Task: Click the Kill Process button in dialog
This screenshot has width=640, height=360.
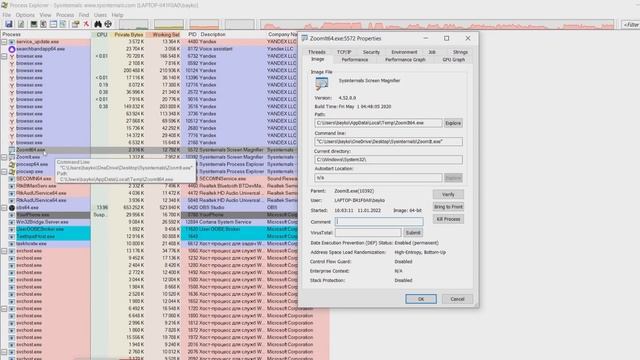Action: click(448, 219)
